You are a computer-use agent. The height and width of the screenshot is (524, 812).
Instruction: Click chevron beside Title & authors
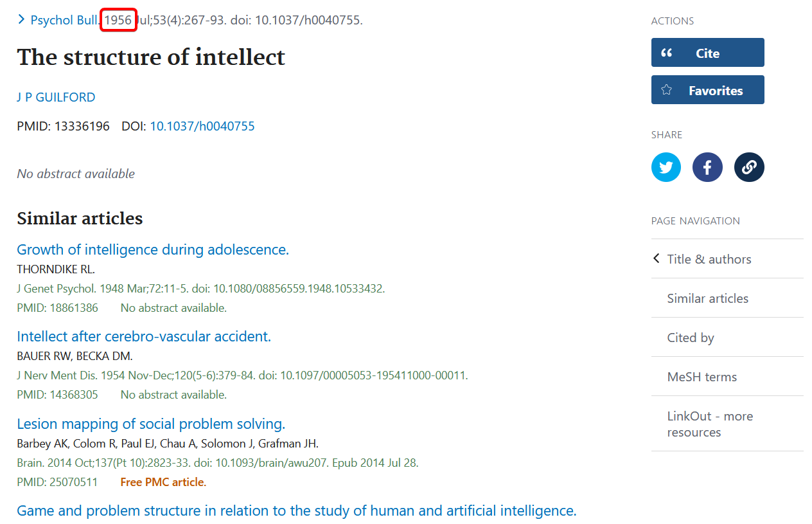pos(657,258)
